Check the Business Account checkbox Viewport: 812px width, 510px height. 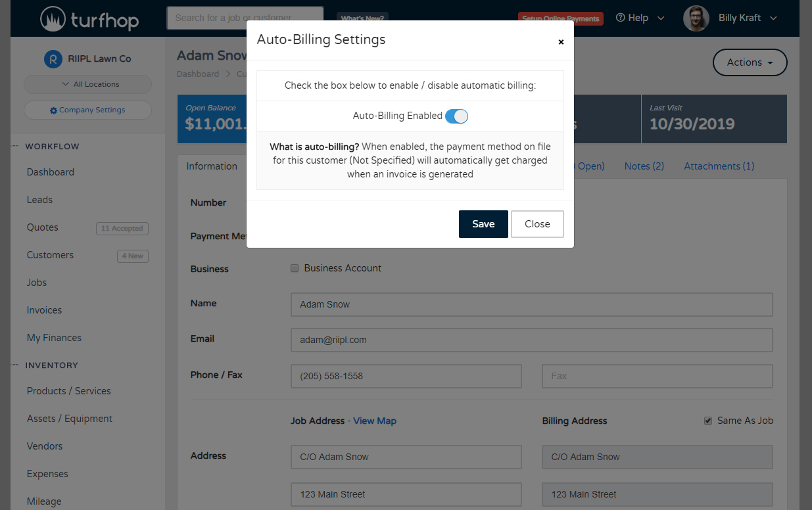tap(295, 267)
